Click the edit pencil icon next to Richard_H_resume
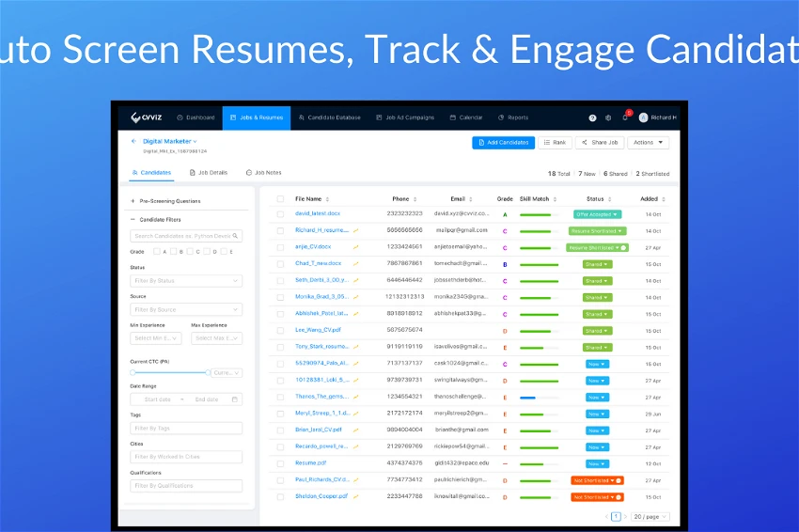Viewport: 799px width, 532px height. [x=355, y=231]
